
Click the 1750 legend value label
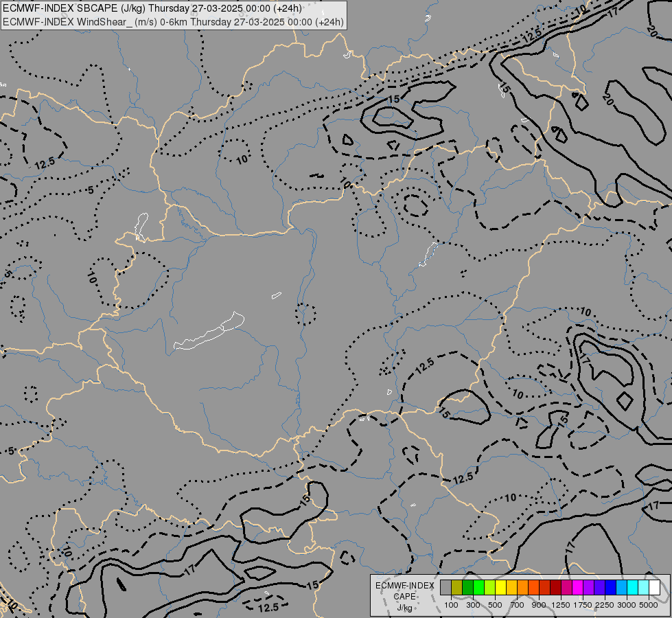583,605
